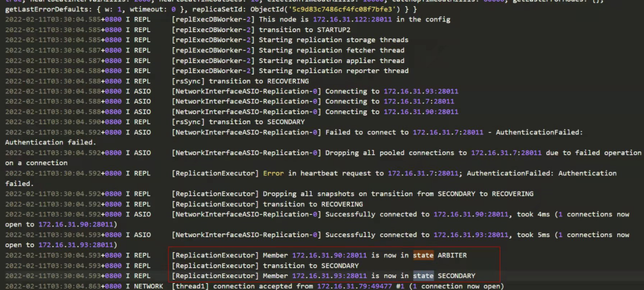Click '[rsSync] transition to SECONDARY' message

(x=238, y=122)
